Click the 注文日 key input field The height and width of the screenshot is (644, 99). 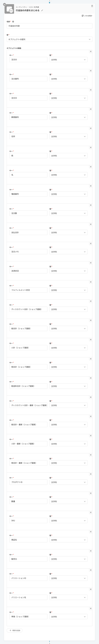coord(28,98)
